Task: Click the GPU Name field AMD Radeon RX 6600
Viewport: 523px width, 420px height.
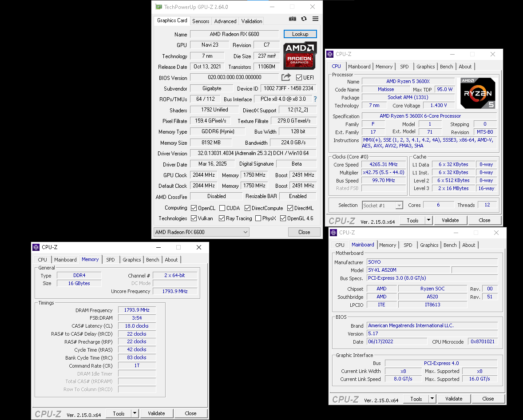Action: tap(234, 34)
